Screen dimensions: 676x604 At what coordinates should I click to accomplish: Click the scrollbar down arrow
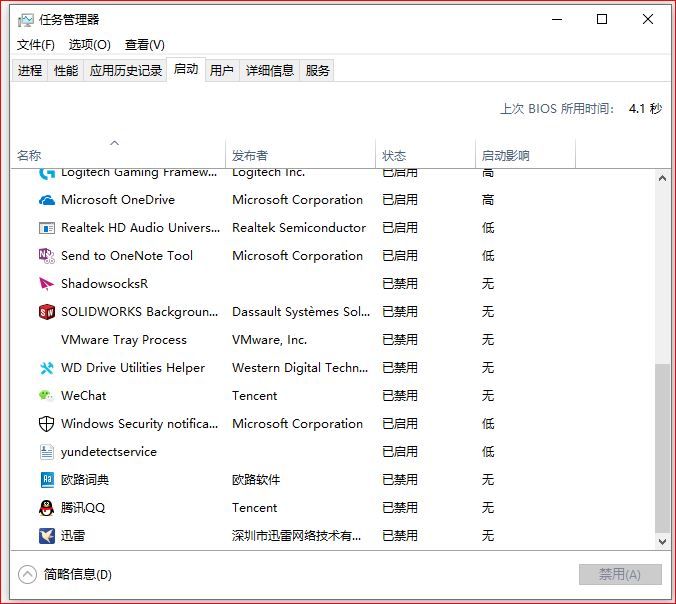point(663,541)
